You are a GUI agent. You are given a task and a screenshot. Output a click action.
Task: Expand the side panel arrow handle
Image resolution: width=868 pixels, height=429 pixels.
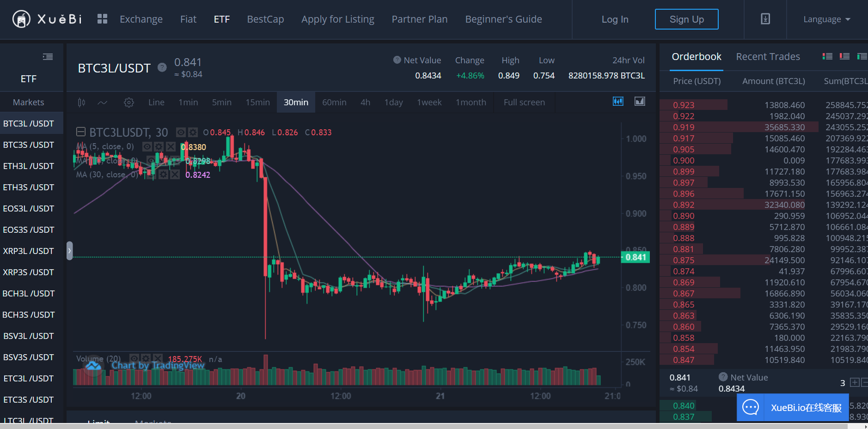point(69,251)
